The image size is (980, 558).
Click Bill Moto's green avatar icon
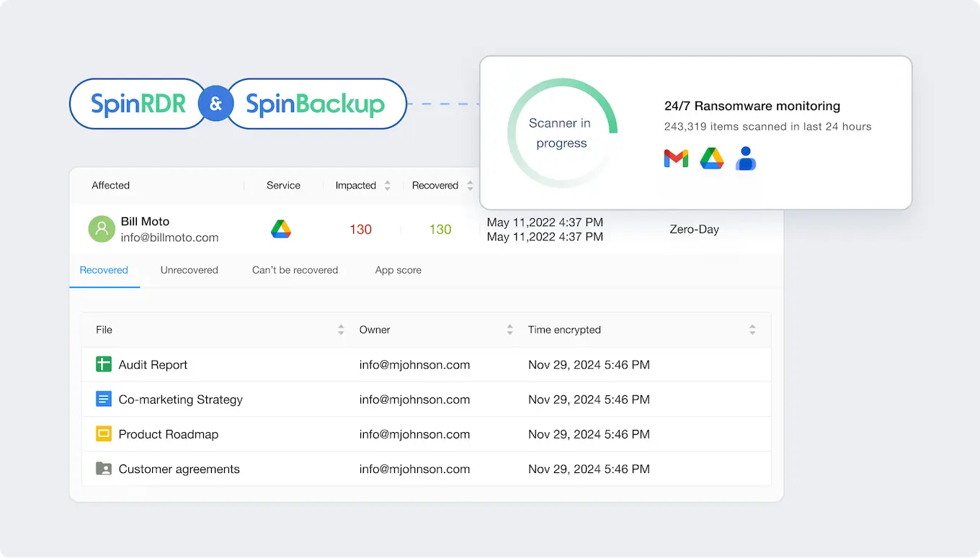pos(102,229)
